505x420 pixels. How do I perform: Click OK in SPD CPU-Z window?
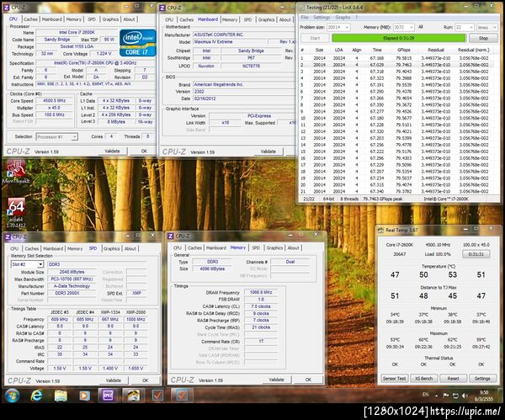(x=146, y=380)
